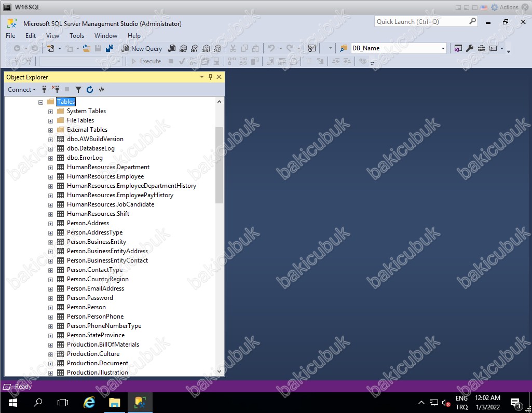Select the Person.Password table
Screen dimensions: 532x413
click(90, 298)
